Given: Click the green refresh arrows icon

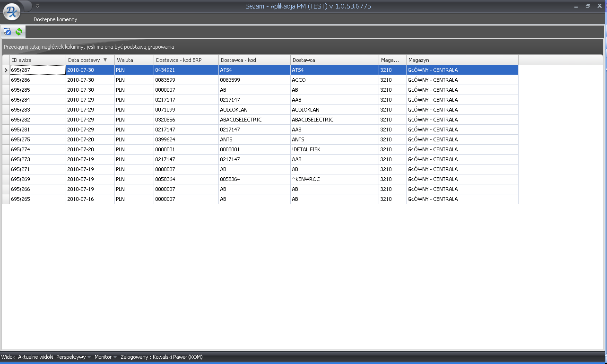Looking at the screenshot, I should click(19, 32).
